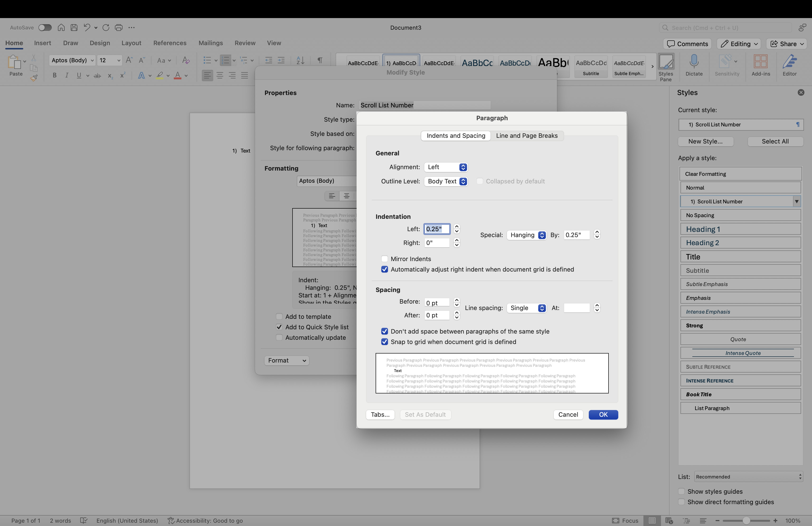Check Add to template
812x526 pixels.
(x=279, y=316)
